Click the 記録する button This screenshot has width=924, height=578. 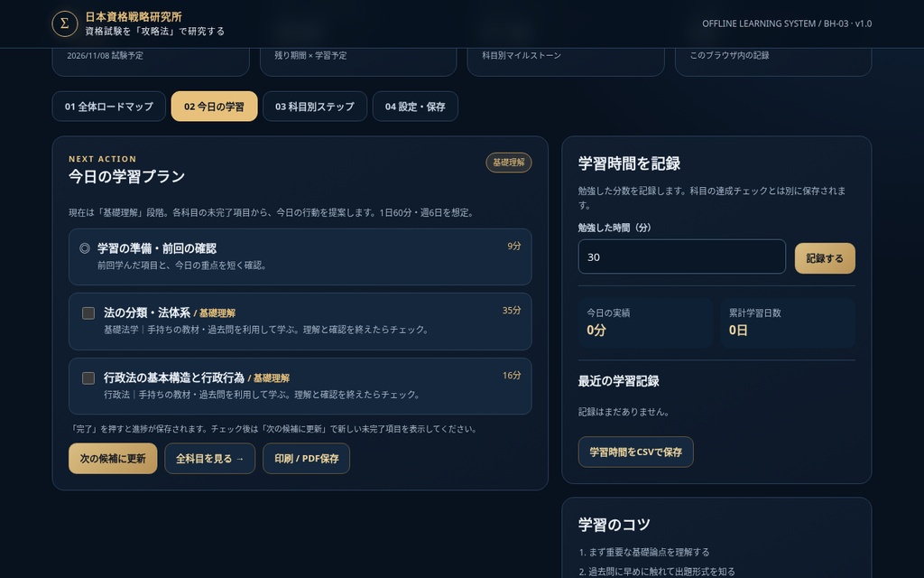click(x=825, y=258)
